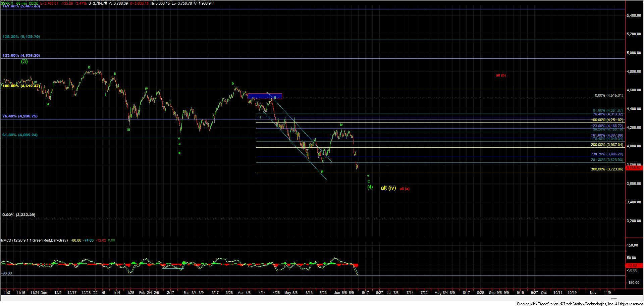Click the 12/28 '22 date on time axis
Screen dimensions: 644x306
click(89, 293)
